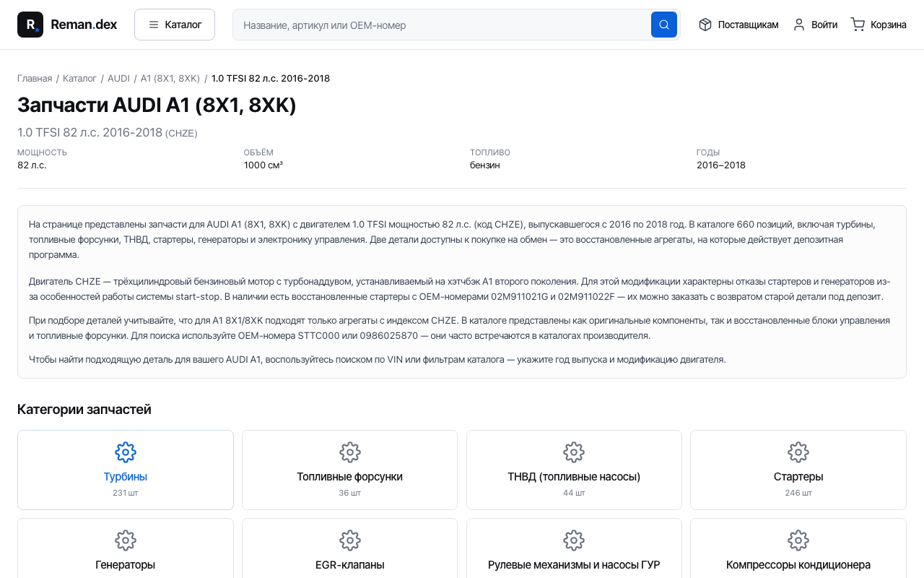Screen dimensions: 924x578
Task: Click the Reman.dex logo icon
Action: point(30,25)
